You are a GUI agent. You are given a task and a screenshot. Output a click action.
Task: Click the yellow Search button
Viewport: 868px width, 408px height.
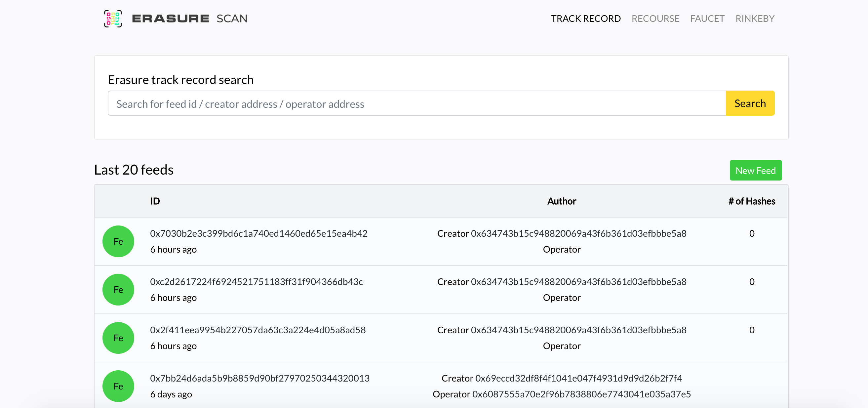[x=750, y=103]
